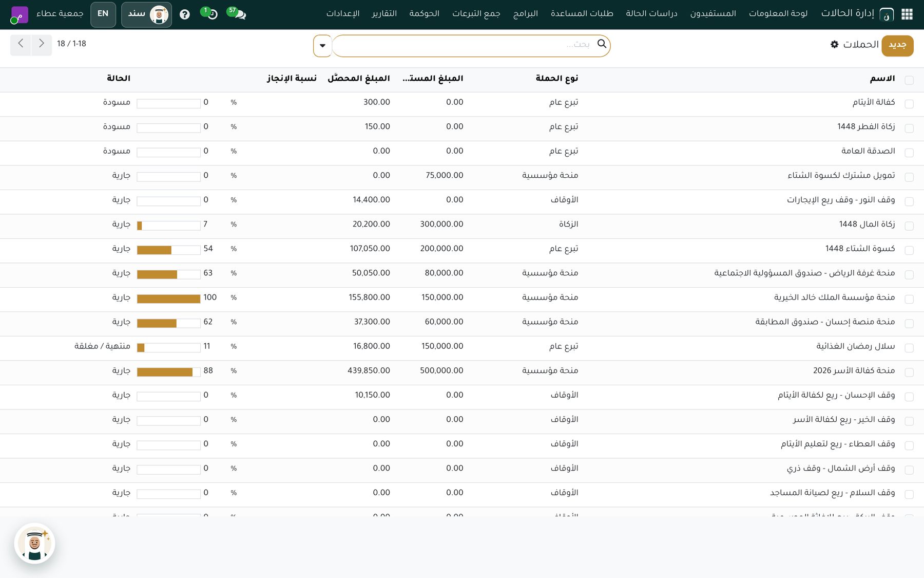Open the floating assistant avatar chat bubble
The image size is (924, 578).
click(34, 544)
